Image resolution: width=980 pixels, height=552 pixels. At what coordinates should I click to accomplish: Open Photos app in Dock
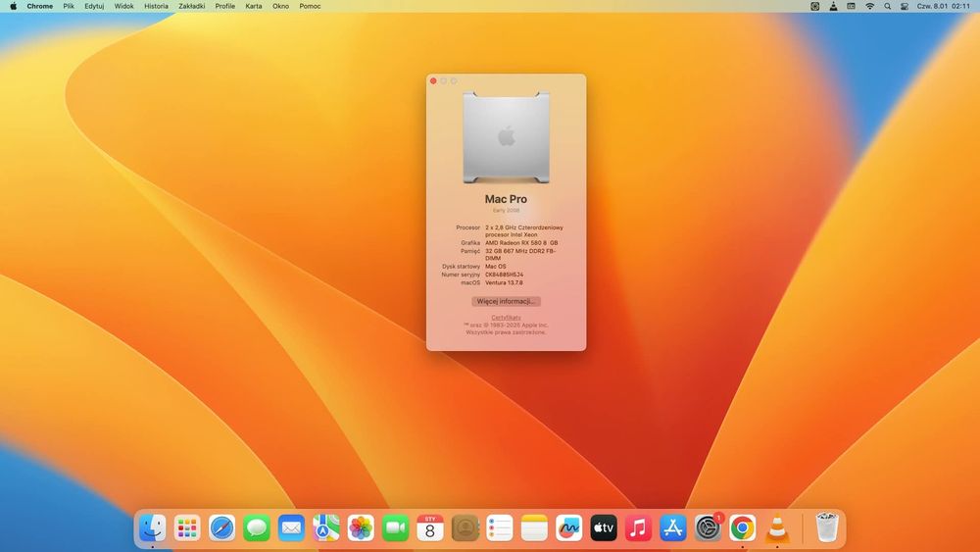(x=361, y=528)
